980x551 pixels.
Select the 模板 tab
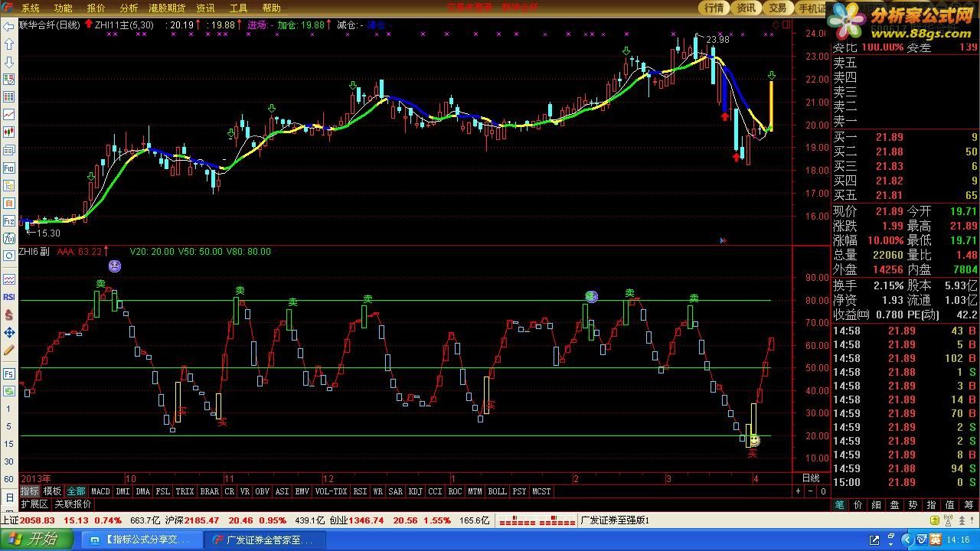[x=52, y=491]
